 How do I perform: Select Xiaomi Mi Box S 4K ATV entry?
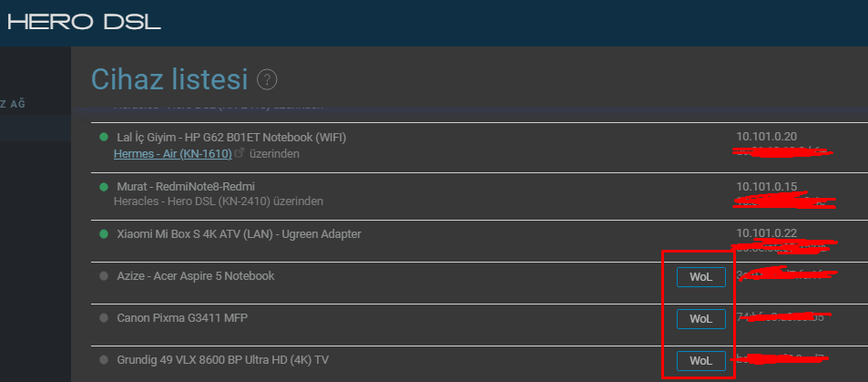239,234
